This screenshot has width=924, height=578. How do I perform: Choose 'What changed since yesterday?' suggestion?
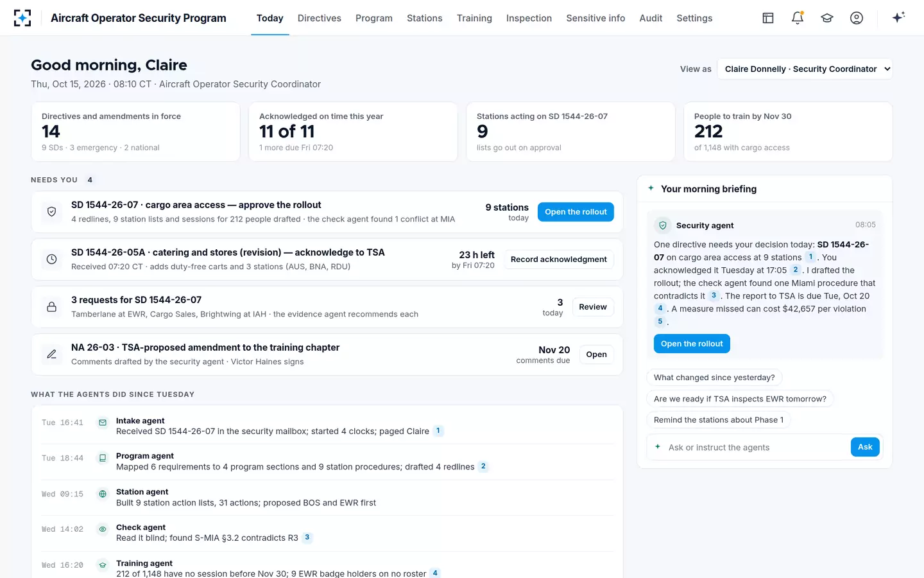point(714,378)
